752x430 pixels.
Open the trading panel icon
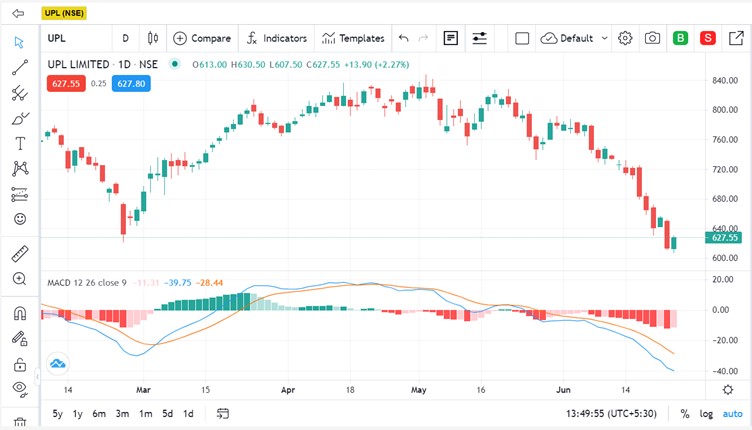pos(451,38)
